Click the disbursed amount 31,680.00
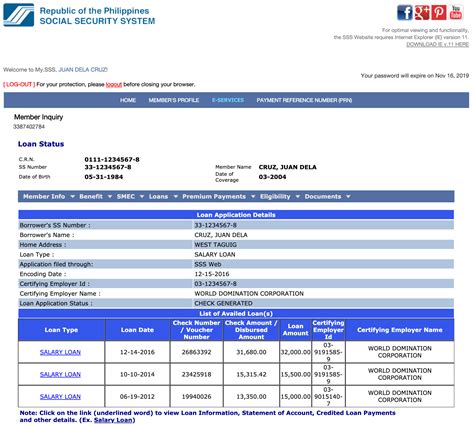This screenshot has height=428, width=474. (x=251, y=352)
